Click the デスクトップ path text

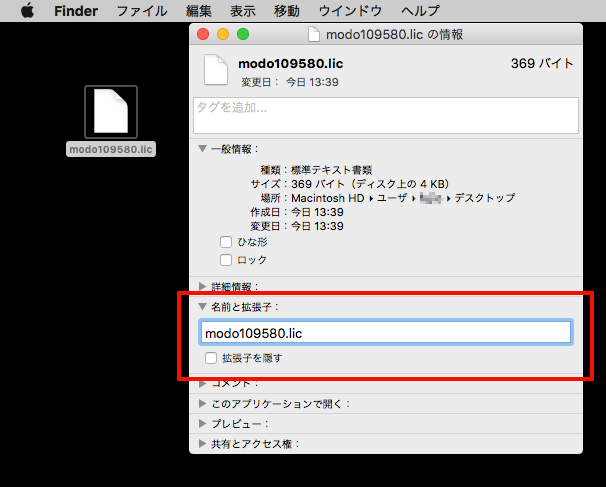click(485, 198)
